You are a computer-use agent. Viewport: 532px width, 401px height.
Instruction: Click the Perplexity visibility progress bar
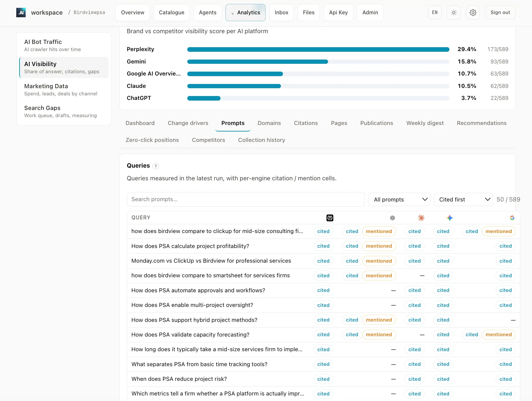318,49
